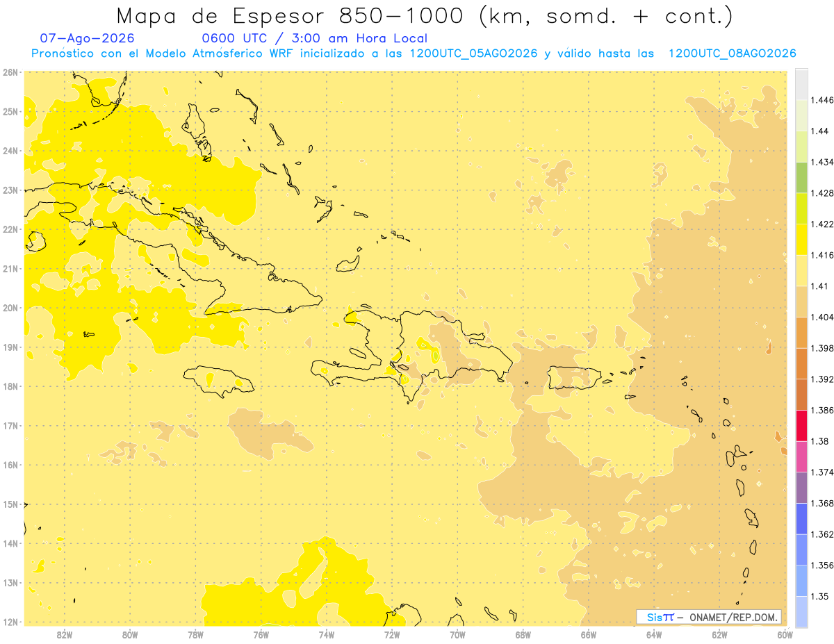
Task: Click the longitude label "78W"
Action: click(x=195, y=634)
